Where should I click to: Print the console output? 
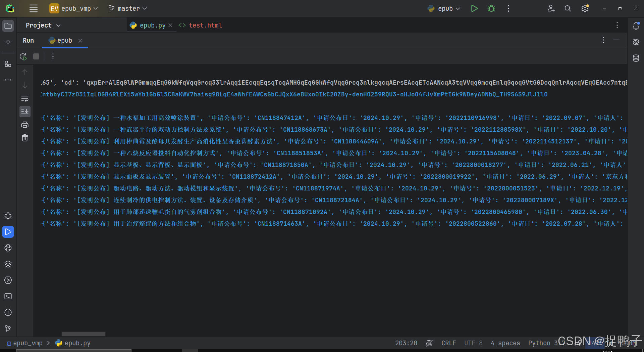[25, 125]
